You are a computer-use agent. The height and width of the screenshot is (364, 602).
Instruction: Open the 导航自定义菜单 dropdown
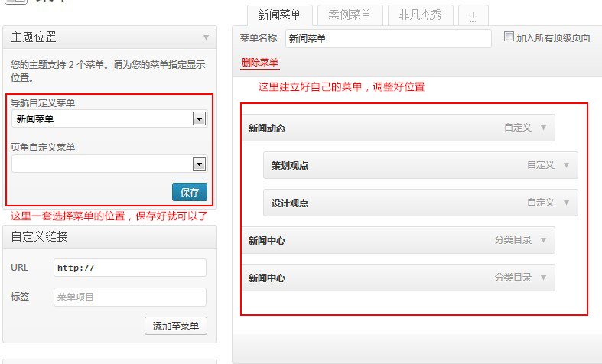(x=199, y=119)
